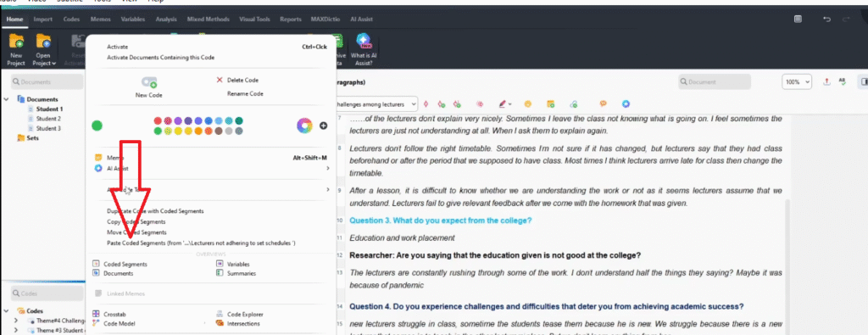
Task: Click the New Project ribbon icon
Action: pos(17,42)
